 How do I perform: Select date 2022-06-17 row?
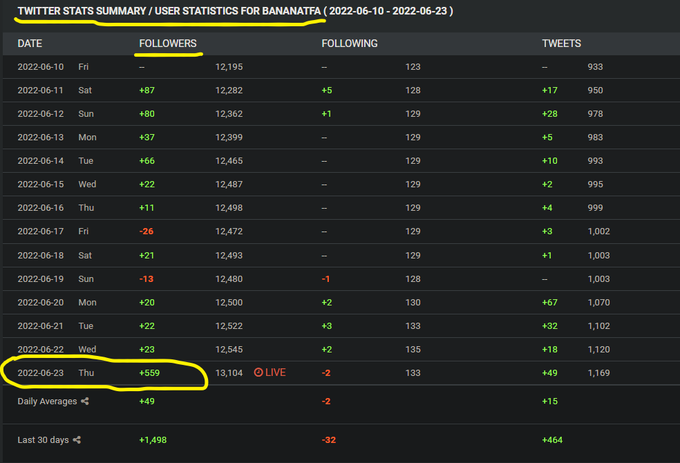pyautogui.click(x=341, y=232)
